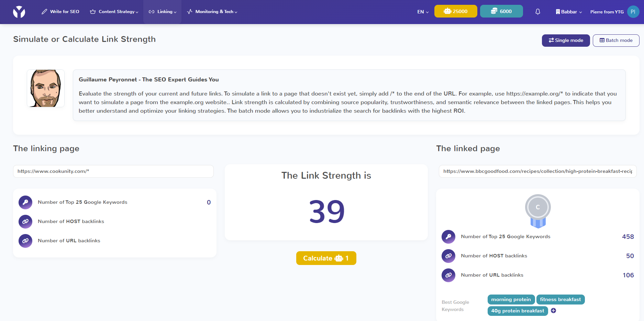This screenshot has width=644, height=321.
Task: Click the Calculate button
Action: point(326,258)
